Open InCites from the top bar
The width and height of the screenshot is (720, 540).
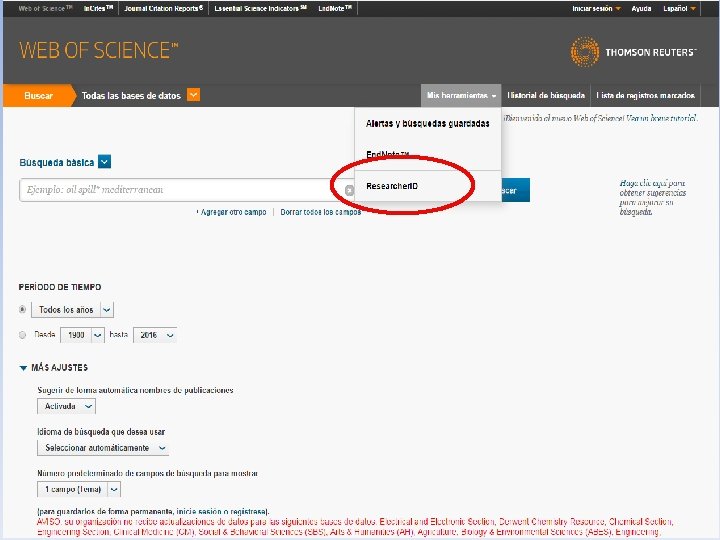point(98,8)
